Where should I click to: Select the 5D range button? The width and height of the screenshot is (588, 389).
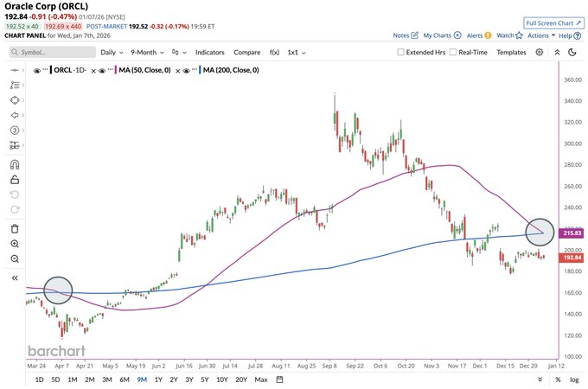click(x=55, y=379)
